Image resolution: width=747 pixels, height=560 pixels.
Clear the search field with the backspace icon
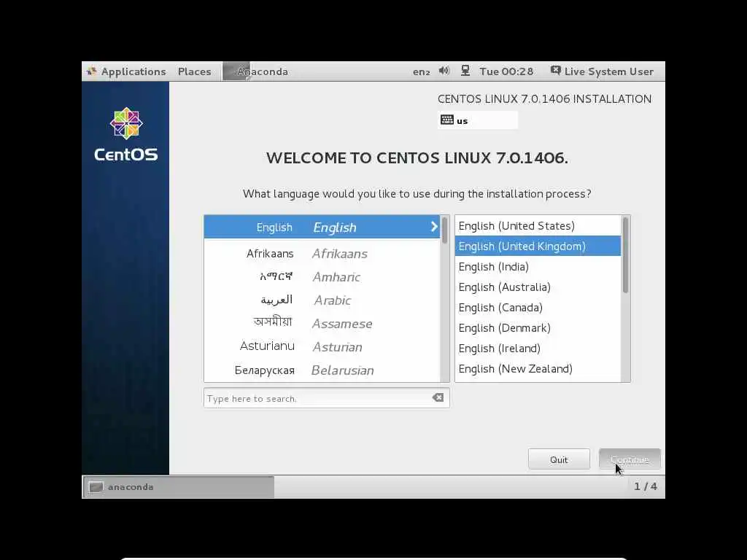(x=438, y=397)
